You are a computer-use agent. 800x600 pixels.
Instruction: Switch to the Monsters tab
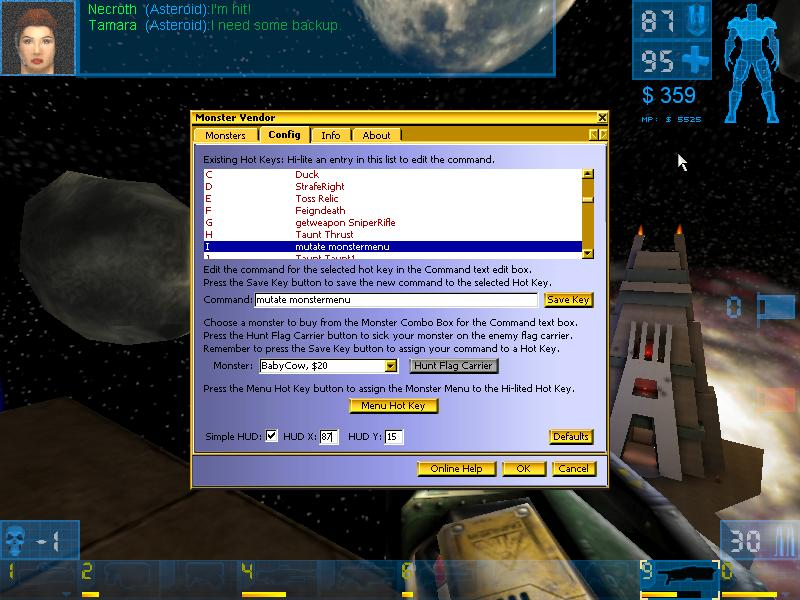[224, 134]
